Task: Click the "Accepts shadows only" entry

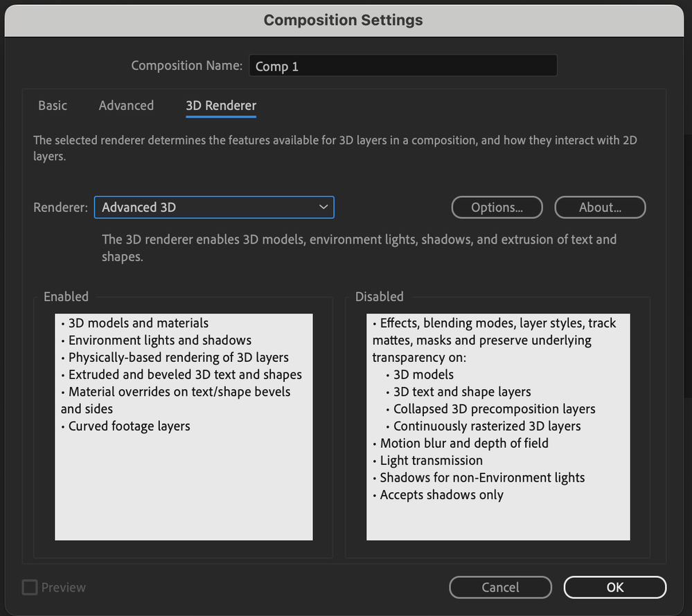Action: 441,495
